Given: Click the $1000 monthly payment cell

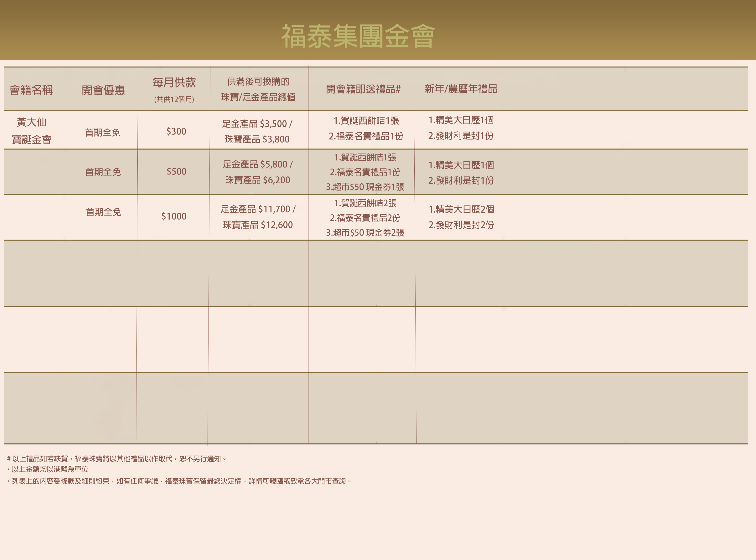Looking at the screenshot, I should coord(174,216).
